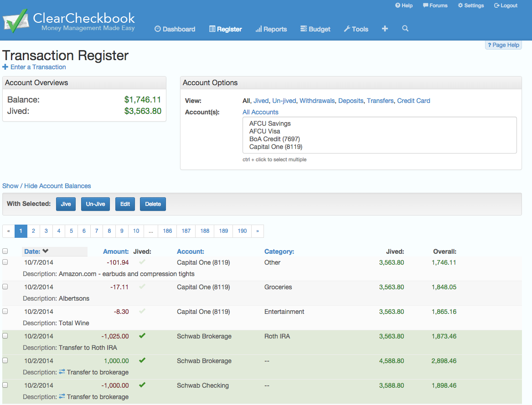Open the Budget section
Screen dimensions: 532x405
tap(315, 29)
